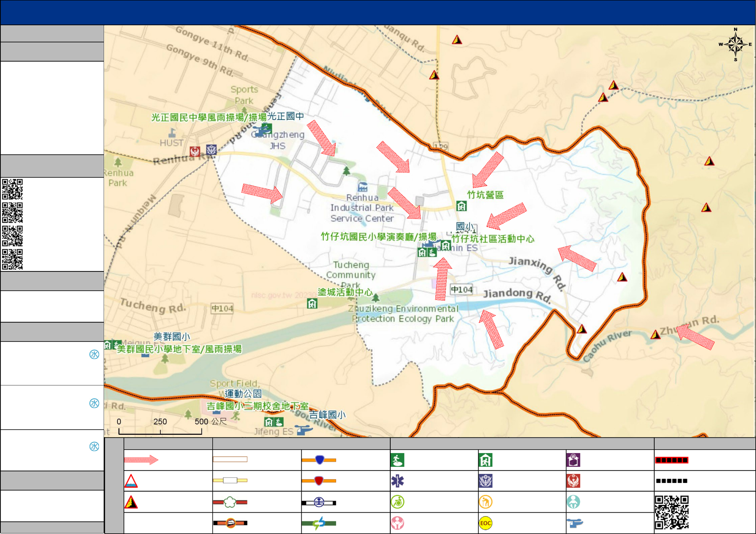Screen dimensions: 756x534
Task: Click the Renhua Industrial Park Service Center label
Action: point(362,208)
